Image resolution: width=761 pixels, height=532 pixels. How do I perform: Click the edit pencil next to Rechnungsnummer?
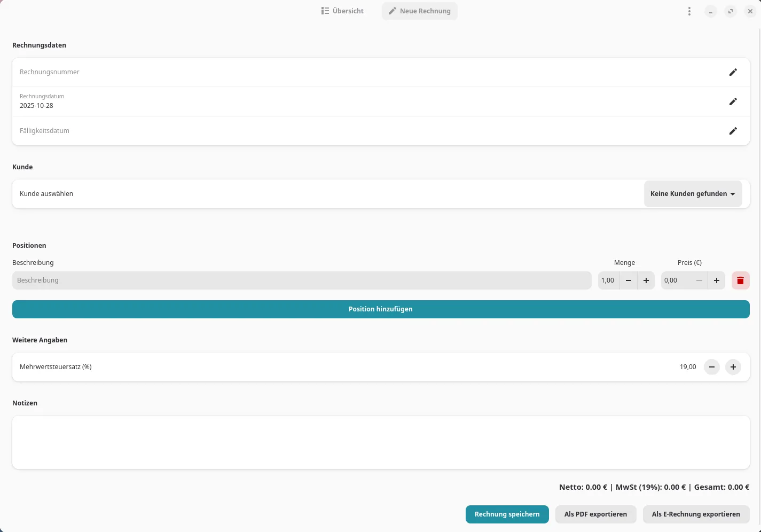pos(733,72)
